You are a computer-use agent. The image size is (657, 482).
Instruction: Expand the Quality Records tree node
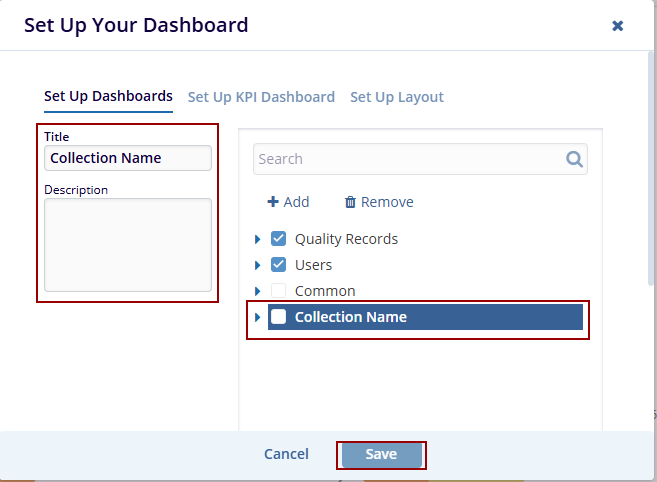[258, 239]
